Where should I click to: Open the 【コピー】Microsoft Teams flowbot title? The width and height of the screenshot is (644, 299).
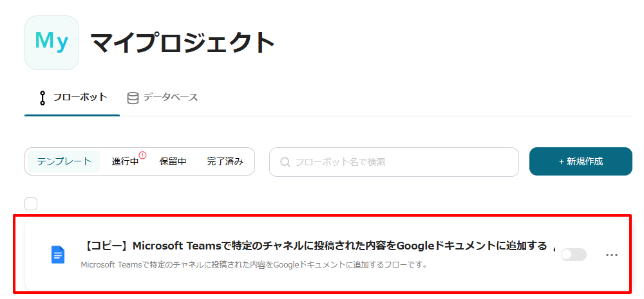click(x=316, y=246)
